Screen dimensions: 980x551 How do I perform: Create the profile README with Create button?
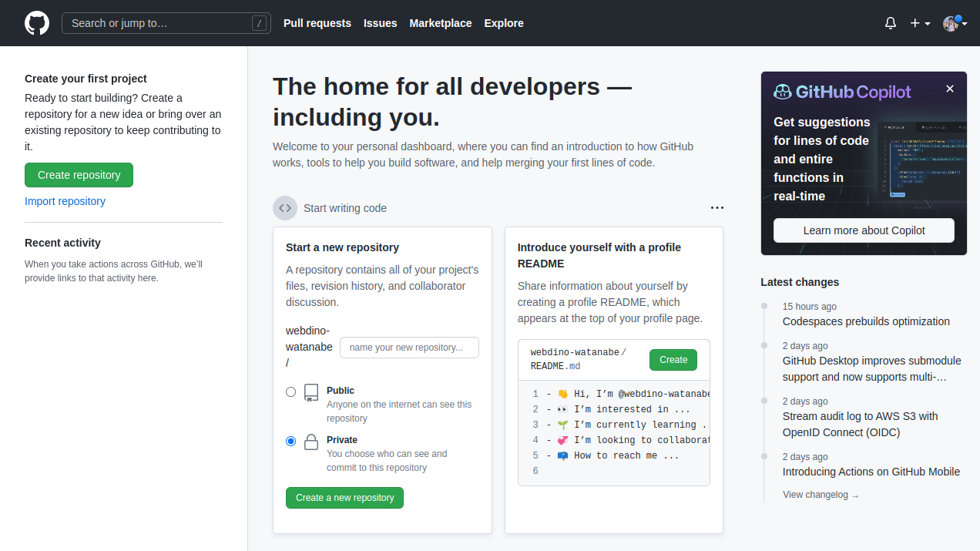click(x=673, y=360)
